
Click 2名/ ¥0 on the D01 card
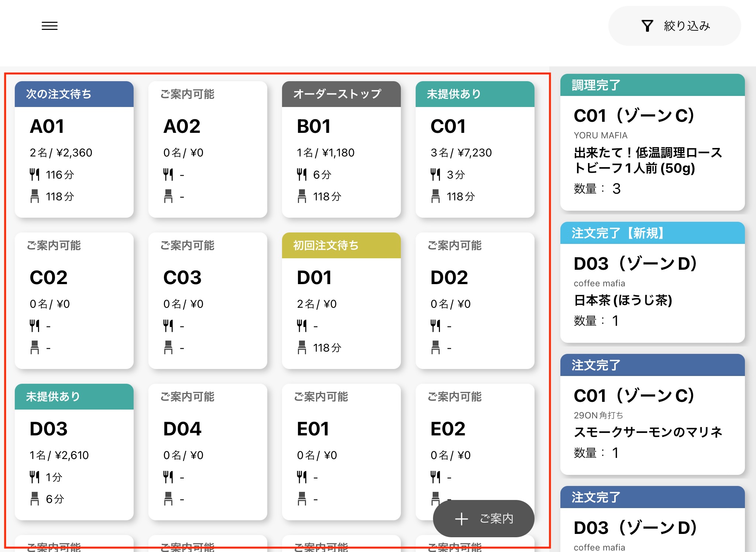coord(317,304)
